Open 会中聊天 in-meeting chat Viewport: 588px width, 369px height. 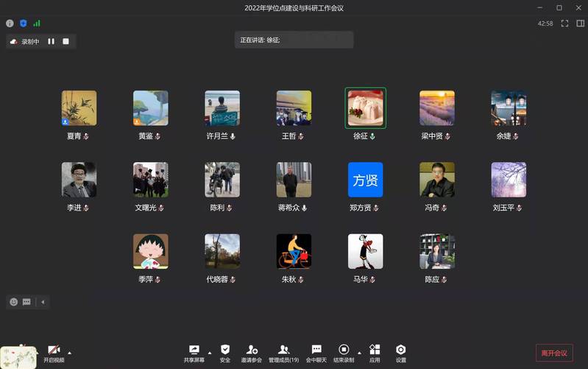coord(316,354)
